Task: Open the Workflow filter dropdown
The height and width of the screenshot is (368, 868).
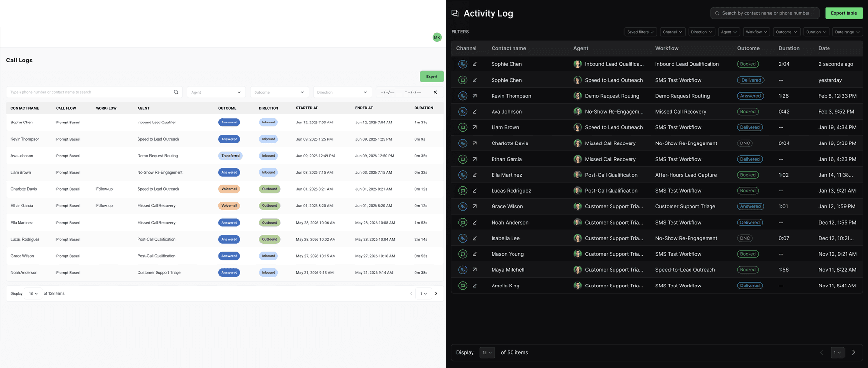Action: click(x=756, y=32)
